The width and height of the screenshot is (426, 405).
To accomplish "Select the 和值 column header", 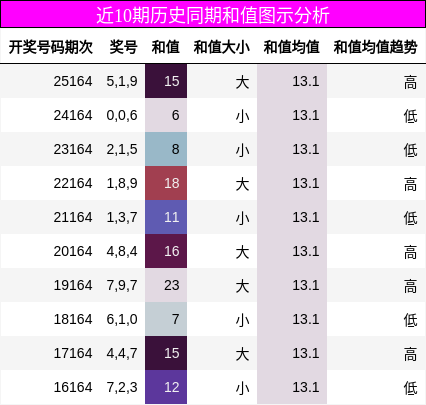I will (x=166, y=47).
